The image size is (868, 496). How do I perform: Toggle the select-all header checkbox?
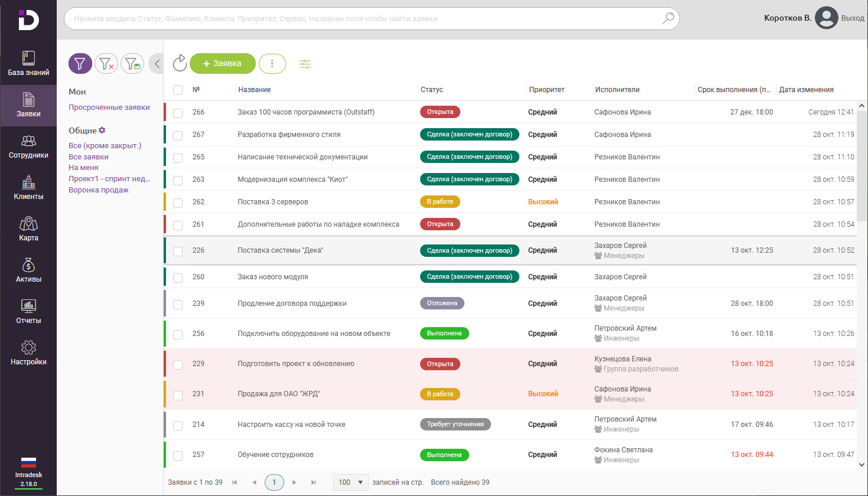(178, 90)
